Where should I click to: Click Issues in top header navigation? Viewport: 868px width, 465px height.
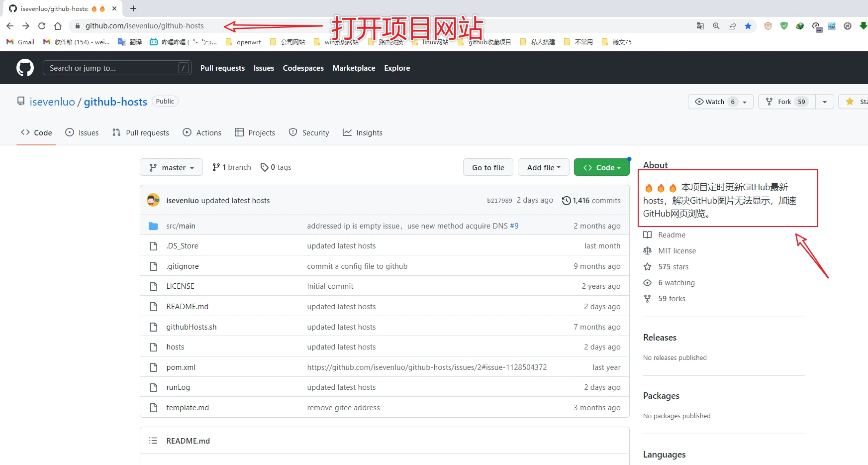coord(264,68)
